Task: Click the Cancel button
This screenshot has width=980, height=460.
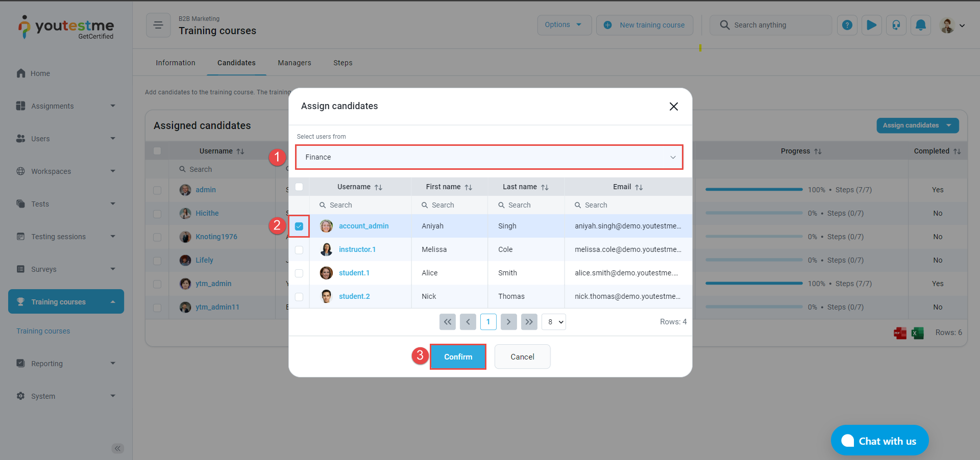Action: pos(522,356)
